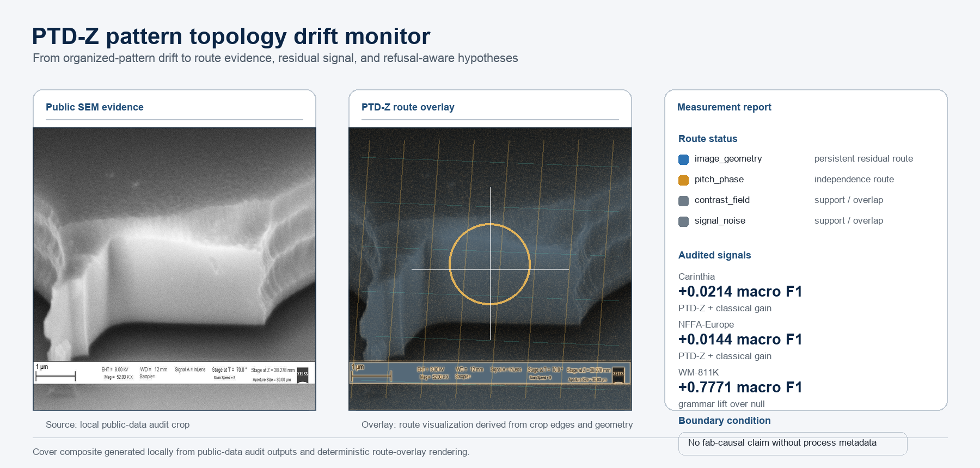Click the gray signal_noise color swatch
980x468 pixels.
tap(683, 221)
